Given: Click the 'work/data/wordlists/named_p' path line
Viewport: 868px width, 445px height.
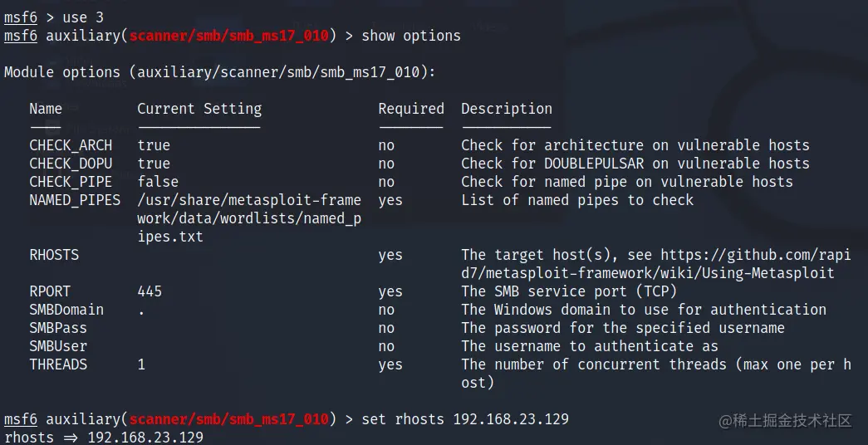Looking at the screenshot, I should pyautogui.click(x=249, y=218).
